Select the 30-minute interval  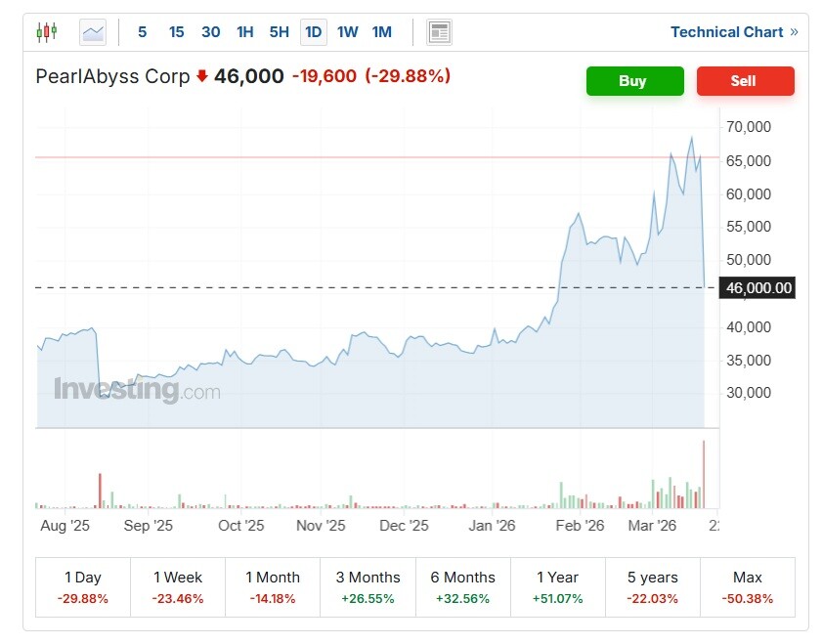coord(210,31)
